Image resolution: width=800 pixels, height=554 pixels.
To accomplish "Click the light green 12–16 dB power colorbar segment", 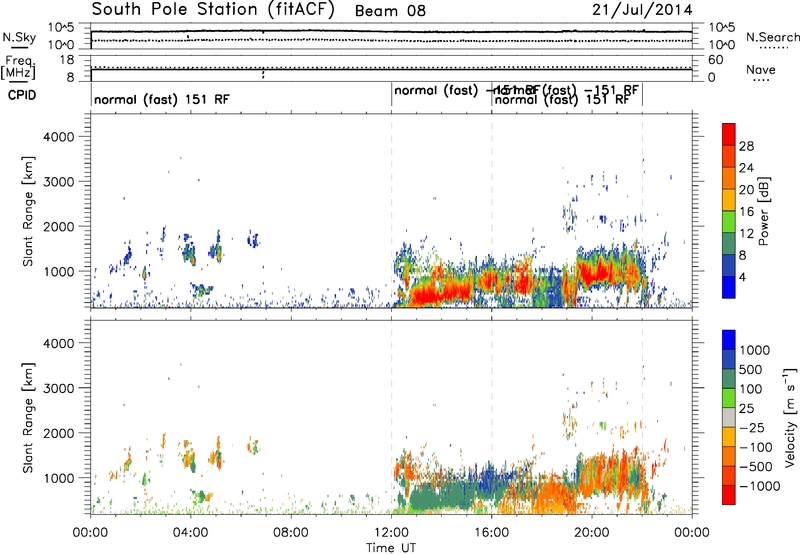I will point(729,222).
